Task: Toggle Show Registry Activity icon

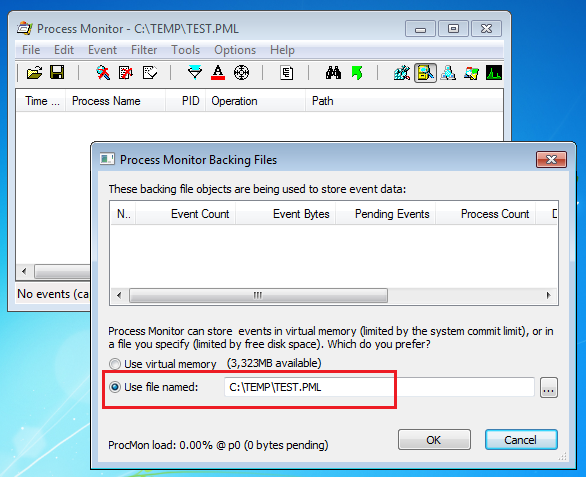Action: pyautogui.click(x=402, y=73)
